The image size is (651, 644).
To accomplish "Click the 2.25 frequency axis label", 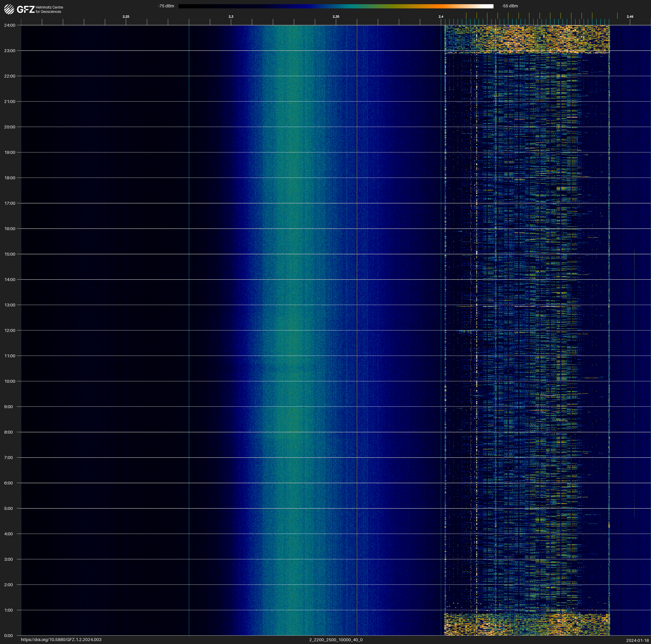I will pos(126,17).
